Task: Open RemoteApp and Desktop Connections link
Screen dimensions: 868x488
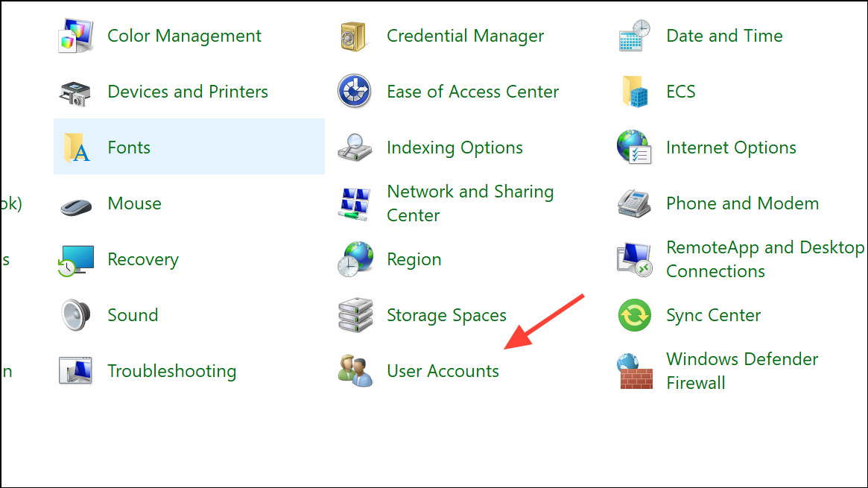Action: click(x=765, y=259)
